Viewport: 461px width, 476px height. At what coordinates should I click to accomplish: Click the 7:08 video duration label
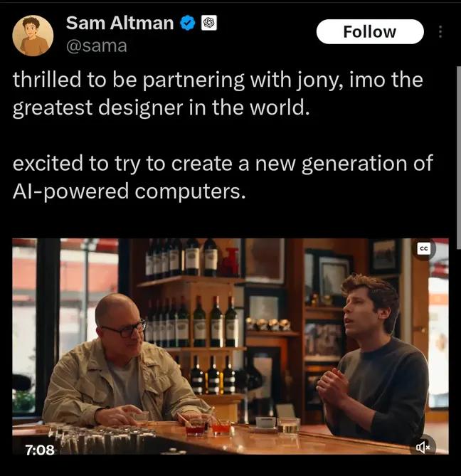[40, 450]
